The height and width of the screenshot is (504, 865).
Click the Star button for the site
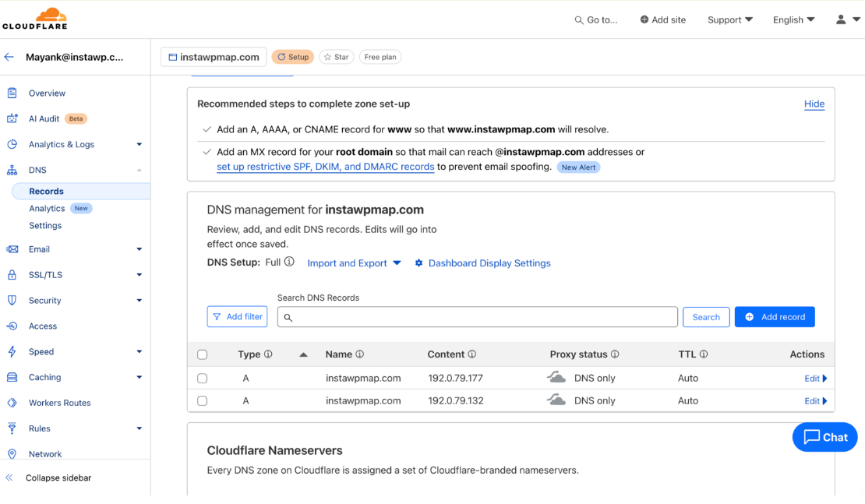pyautogui.click(x=337, y=57)
